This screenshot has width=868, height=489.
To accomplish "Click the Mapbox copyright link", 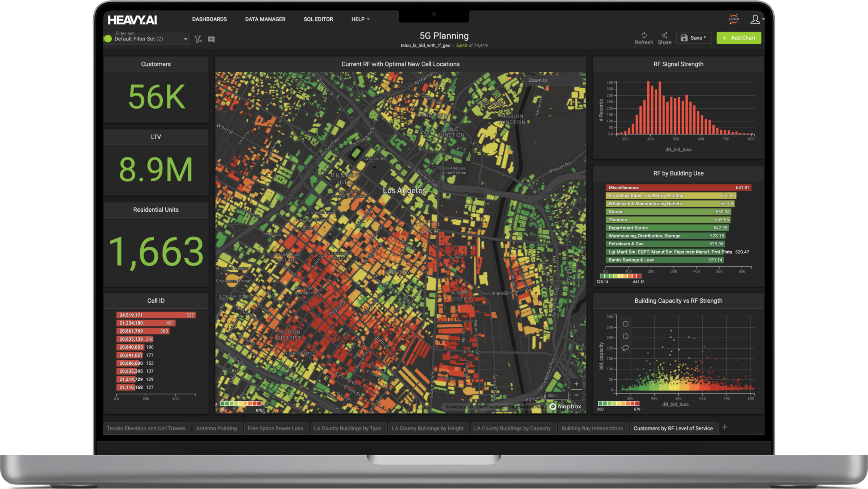I will 455,407.
